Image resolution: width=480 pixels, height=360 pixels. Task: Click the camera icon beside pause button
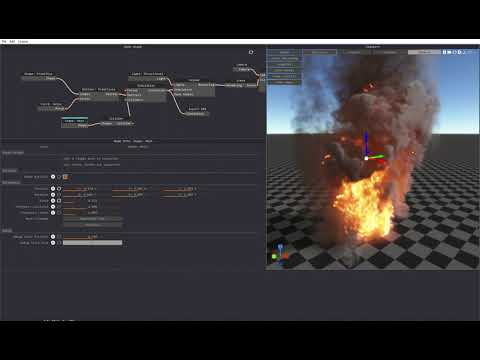(x=449, y=52)
